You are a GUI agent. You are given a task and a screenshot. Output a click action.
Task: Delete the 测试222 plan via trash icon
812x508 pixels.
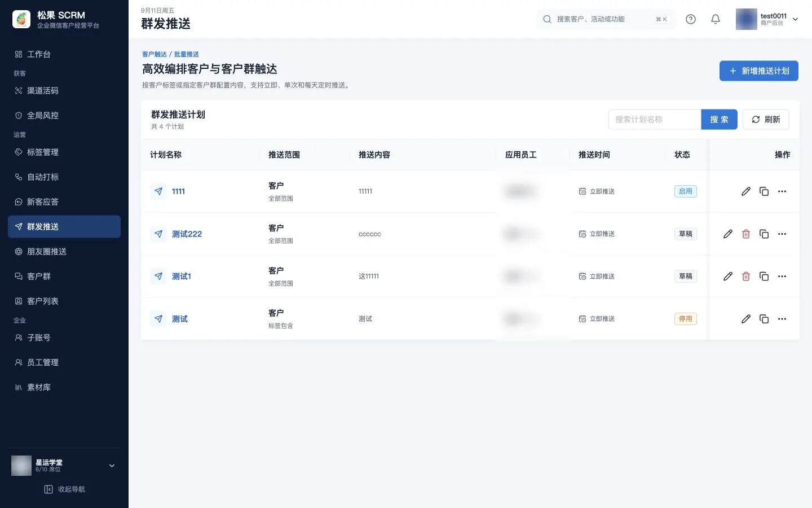pos(745,234)
